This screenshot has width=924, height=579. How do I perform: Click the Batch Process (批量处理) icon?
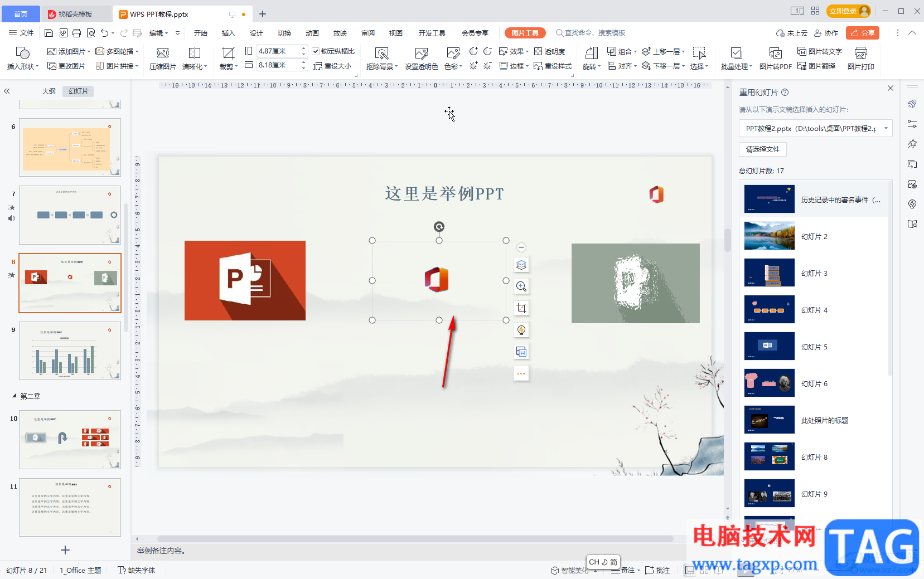click(x=736, y=53)
